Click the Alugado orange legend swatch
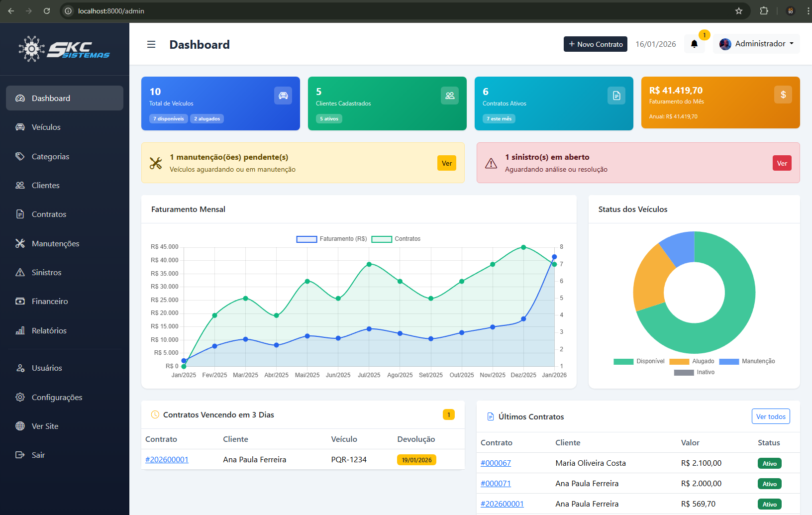Screen dimensions: 812x515 point(679,362)
